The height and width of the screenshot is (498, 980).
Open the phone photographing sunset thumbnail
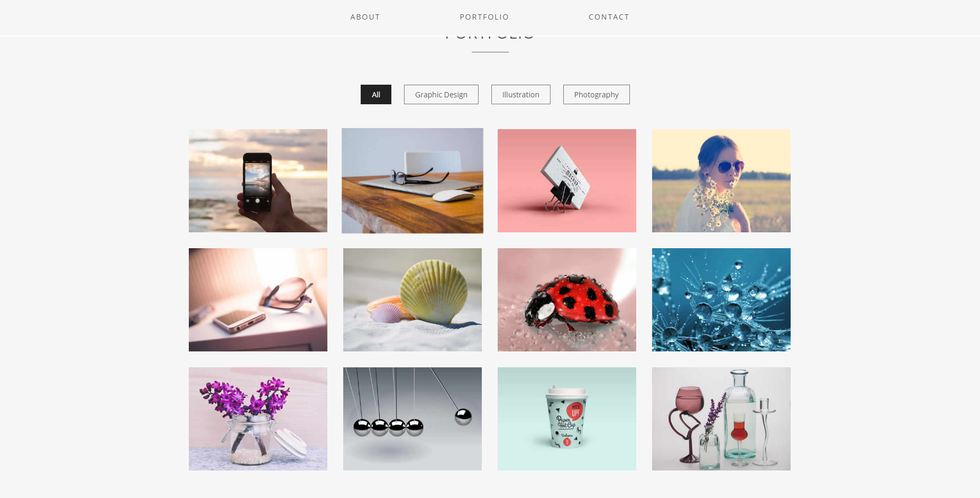coord(258,180)
